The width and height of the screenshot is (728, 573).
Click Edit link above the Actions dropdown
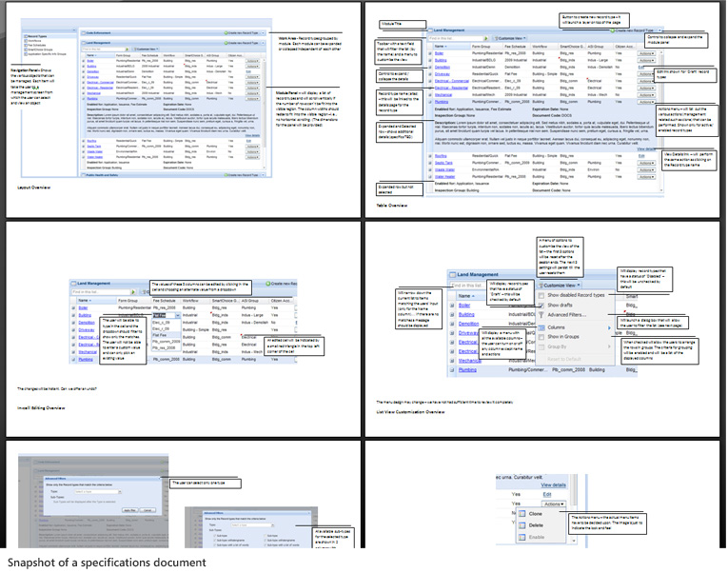(x=547, y=495)
